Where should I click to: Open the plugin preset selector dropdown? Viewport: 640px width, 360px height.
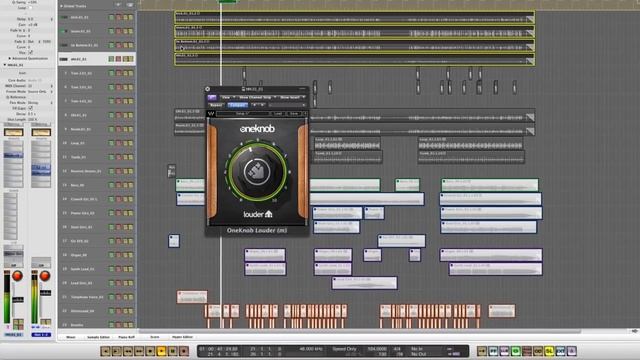pos(287,105)
